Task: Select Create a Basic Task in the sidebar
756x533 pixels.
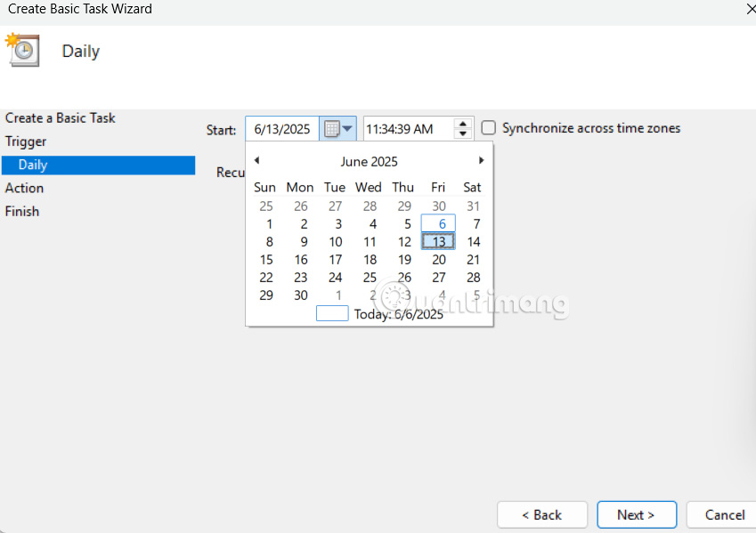Action: click(60, 117)
